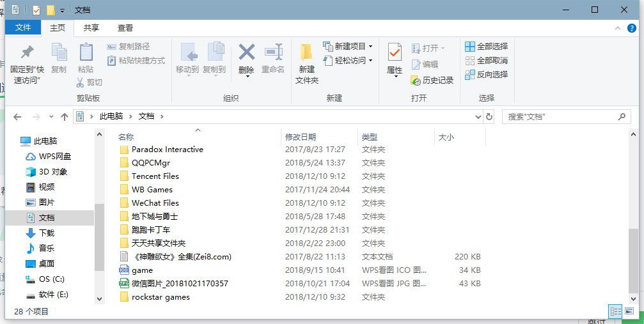Click 此电脑 in the address bar
Viewport: 644px width, 324px height.
pos(111,116)
